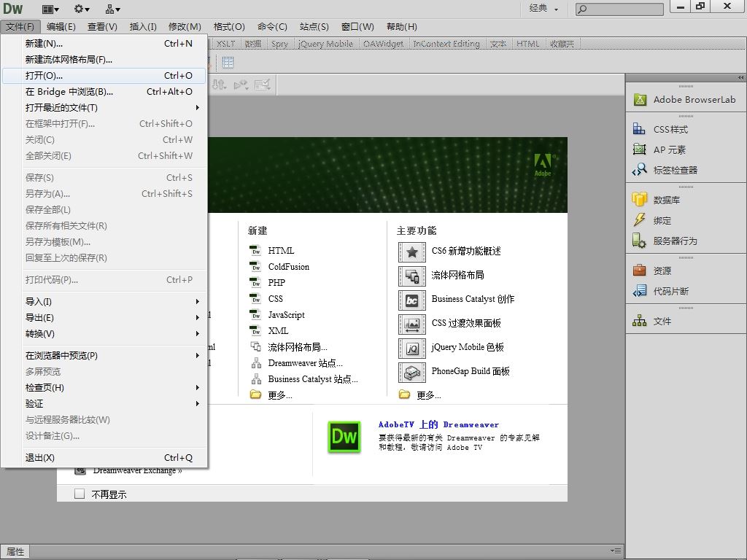Open the gear settings dropdown in title bar
Viewport: 747px width, 560px height.
click(82, 9)
